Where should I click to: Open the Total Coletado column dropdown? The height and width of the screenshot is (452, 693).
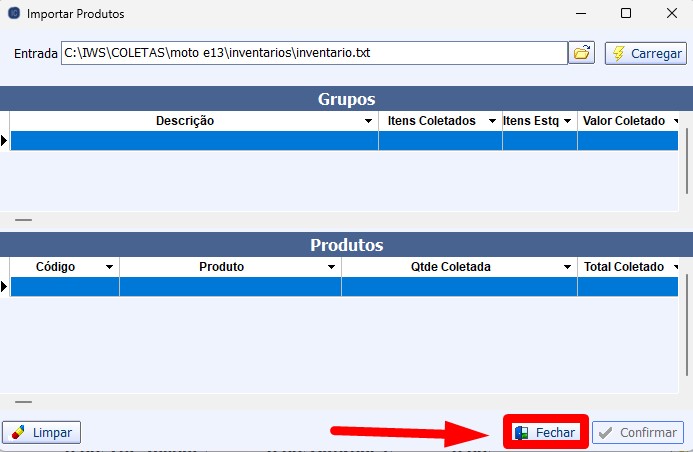[676, 268]
